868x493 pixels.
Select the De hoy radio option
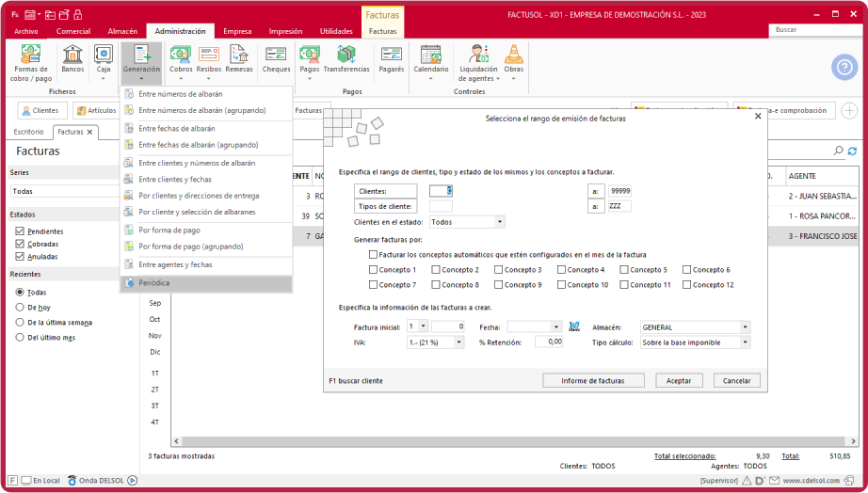pos(21,308)
